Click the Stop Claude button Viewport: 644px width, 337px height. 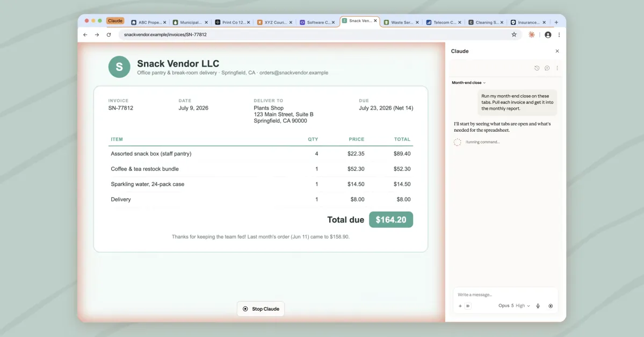pos(261,309)
